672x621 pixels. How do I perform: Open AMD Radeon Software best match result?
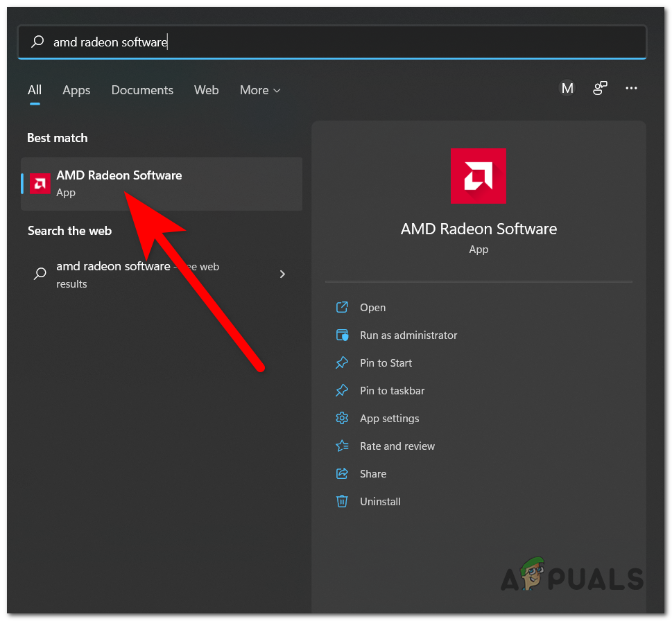point(162,184)
